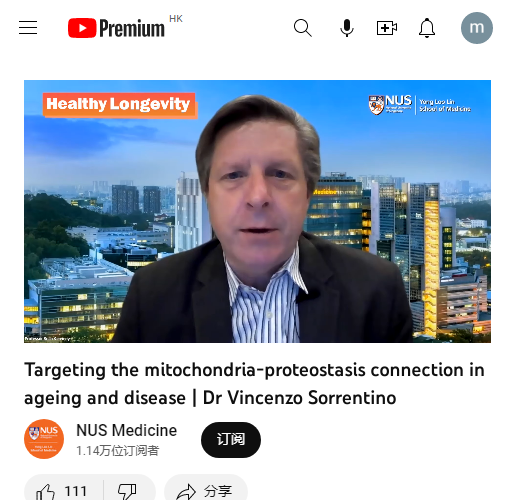Click the video player to pause
Viewport: 515px width, 500px height.
(x=257, y=211)
